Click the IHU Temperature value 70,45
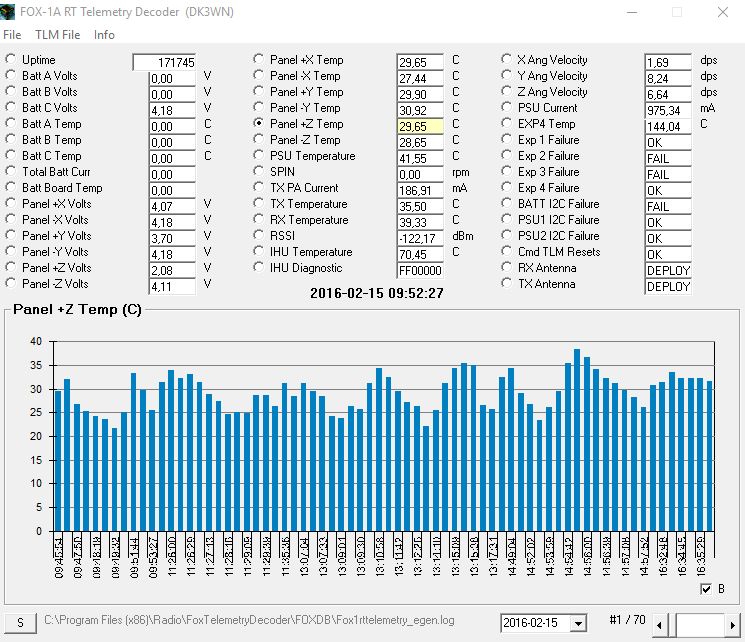The width and height of the screenshot is (745, 642). 420,254
